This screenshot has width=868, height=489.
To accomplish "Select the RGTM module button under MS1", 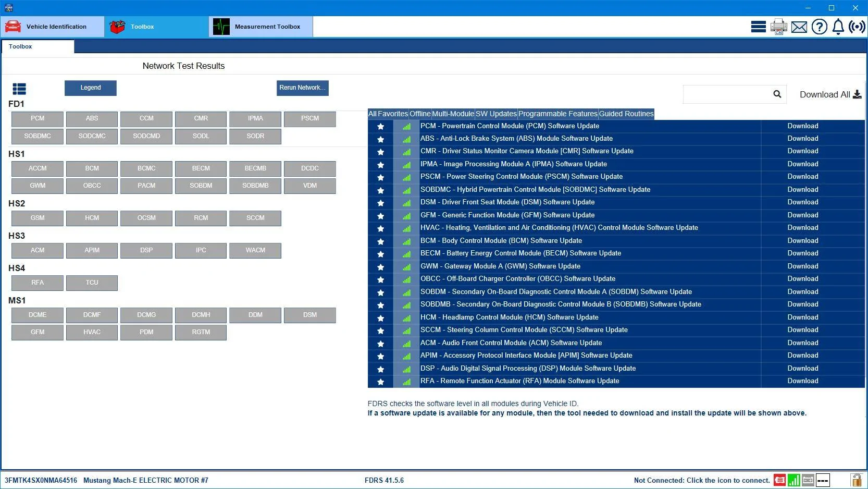I will click(x=201, y=333).
